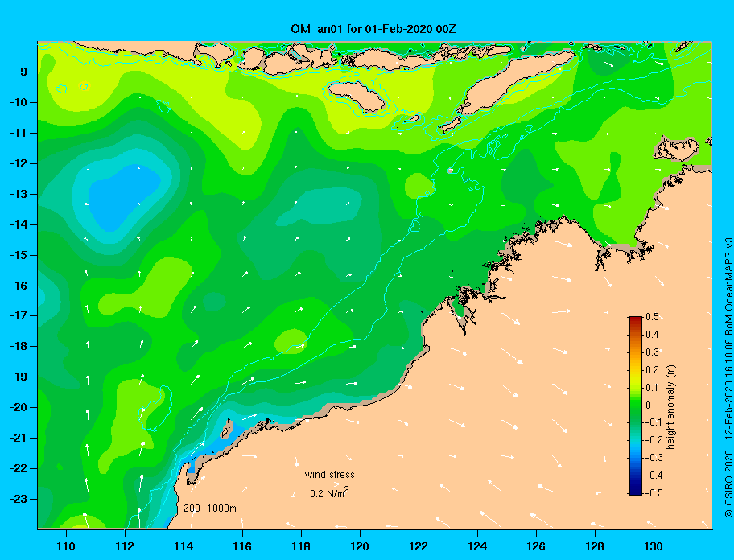Click the -0.5 value on the colorbar
Image resolution: width=734 pixels, height=560 pixels.
click(654, 493)
